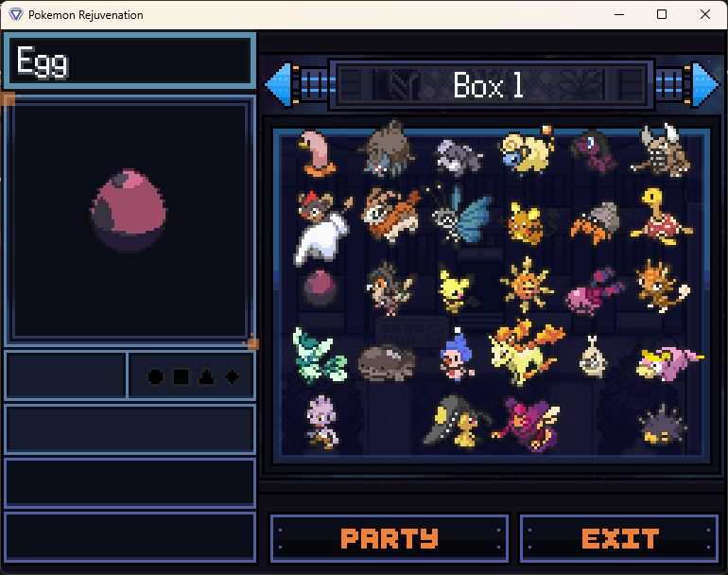This screenshot has width=728, height=575.
Task: Select the orange Growlithe sprite
Action: click(x=390, y=215)
